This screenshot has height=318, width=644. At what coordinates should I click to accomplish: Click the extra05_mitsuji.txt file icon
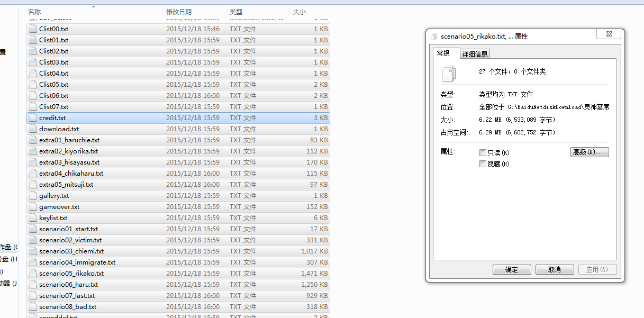33,185
